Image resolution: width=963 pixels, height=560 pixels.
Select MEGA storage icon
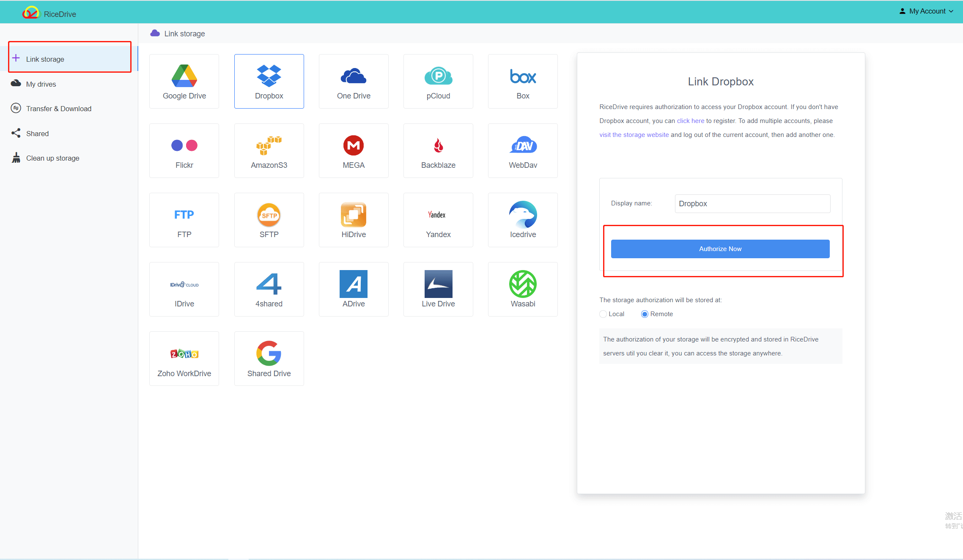(354, 150)
